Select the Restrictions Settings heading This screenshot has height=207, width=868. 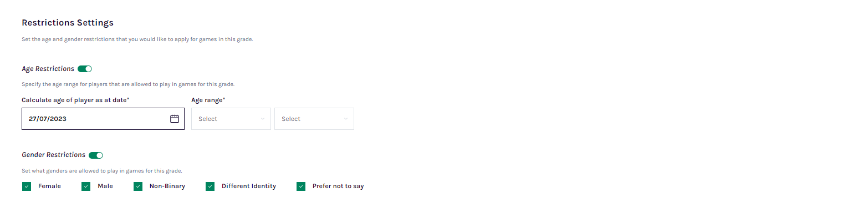pos(68,23)
